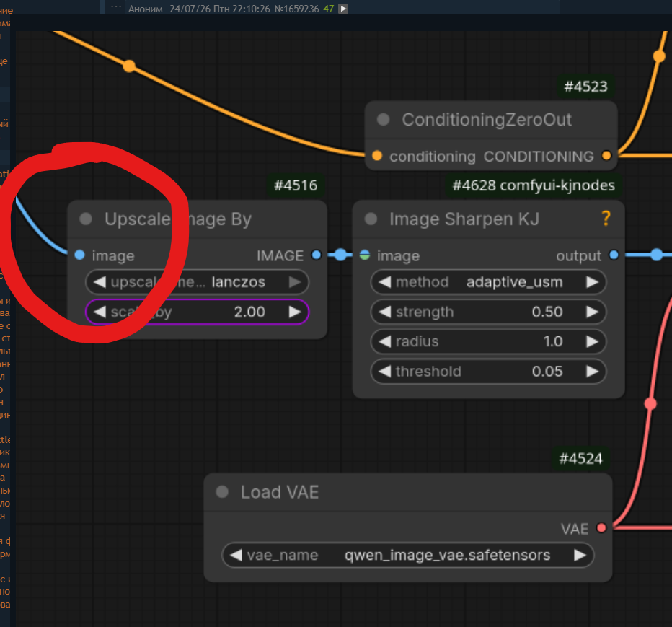The height and width of the screenshot is (627, 672).
Task: Click the #4524 node badge
Action: coord(580,458)
